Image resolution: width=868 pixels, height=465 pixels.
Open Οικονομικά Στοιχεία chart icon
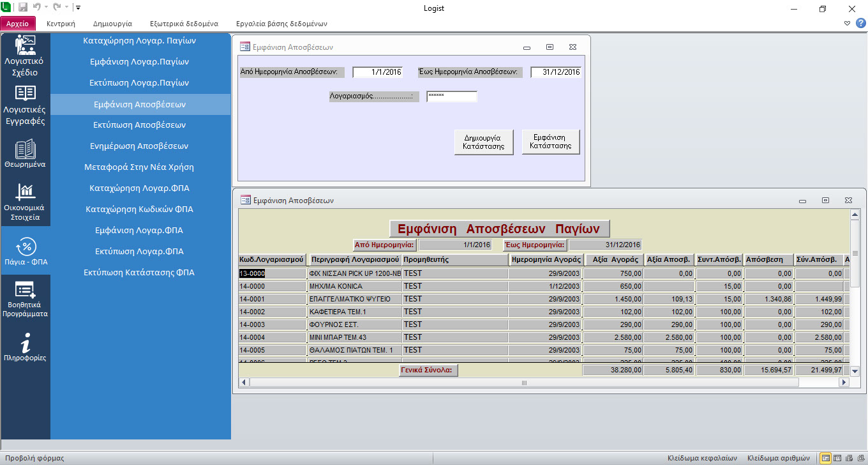[x=25, y=201]
